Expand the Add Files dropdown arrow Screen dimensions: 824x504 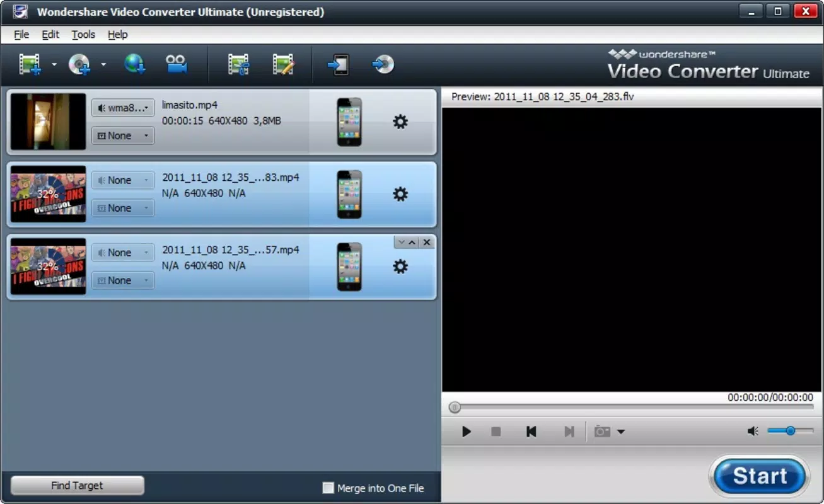(54, 64)
